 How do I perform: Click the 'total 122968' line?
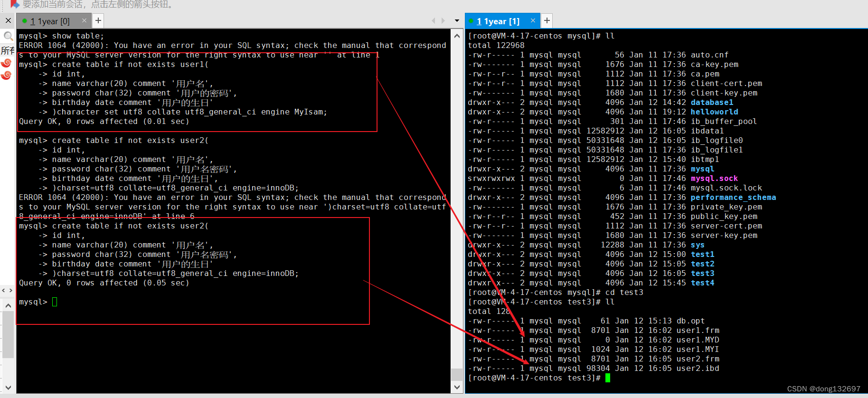(x=496, y=46)
